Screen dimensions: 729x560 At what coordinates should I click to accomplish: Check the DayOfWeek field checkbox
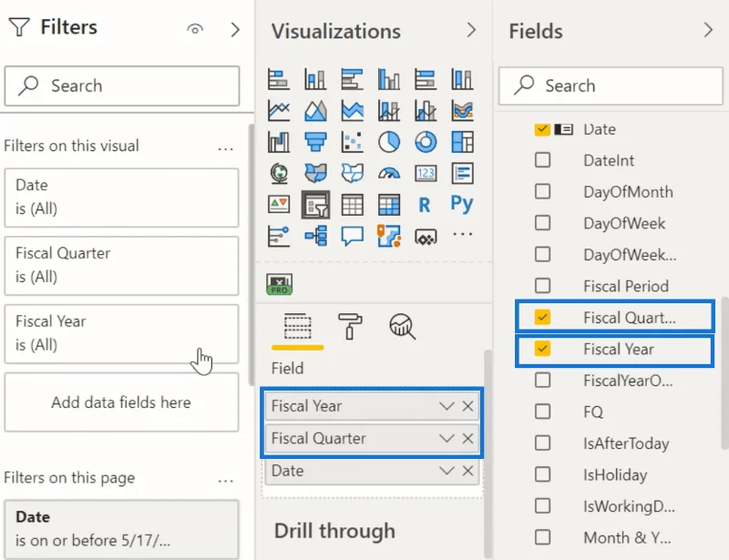(542, 222)
